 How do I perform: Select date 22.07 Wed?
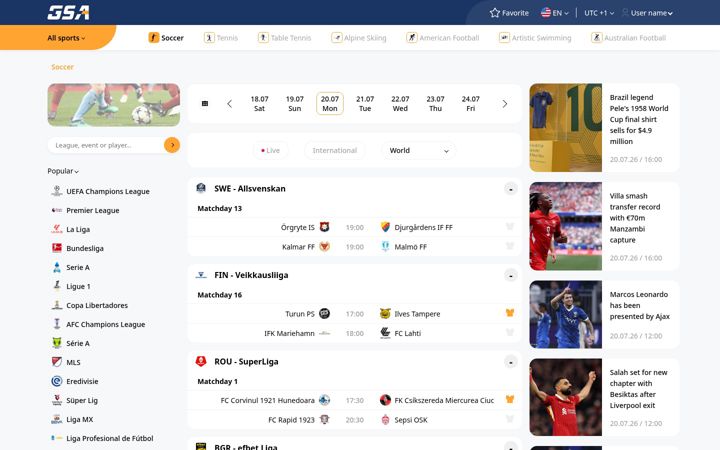400,104
